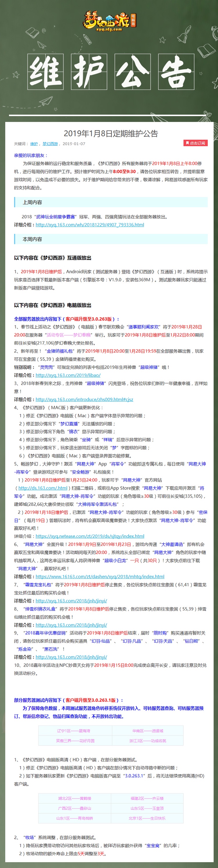Viewport: 218px width, 868px height.
Task: Click the 超级小白龙 blue text
Action: click(x=115, y=560)
